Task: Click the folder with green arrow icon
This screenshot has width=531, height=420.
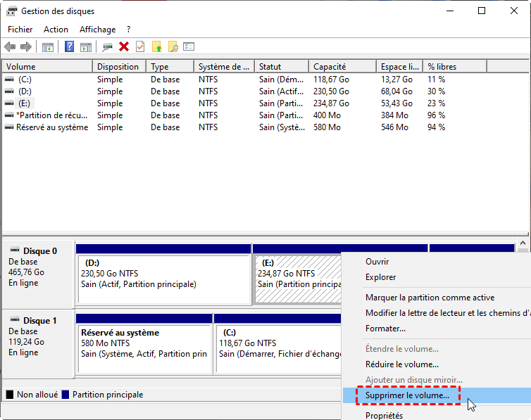Action: (x=157, y=47)
